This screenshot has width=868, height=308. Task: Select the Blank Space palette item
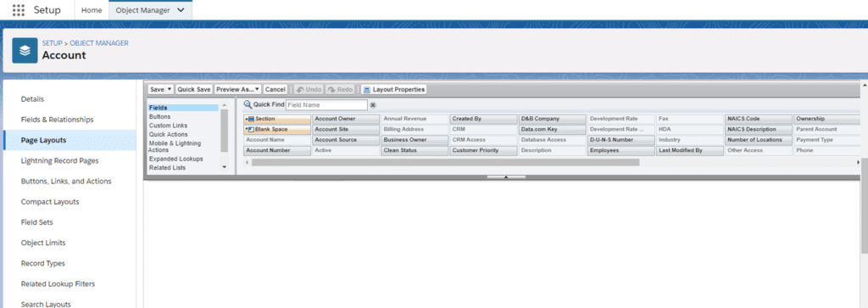click(277, 129)
